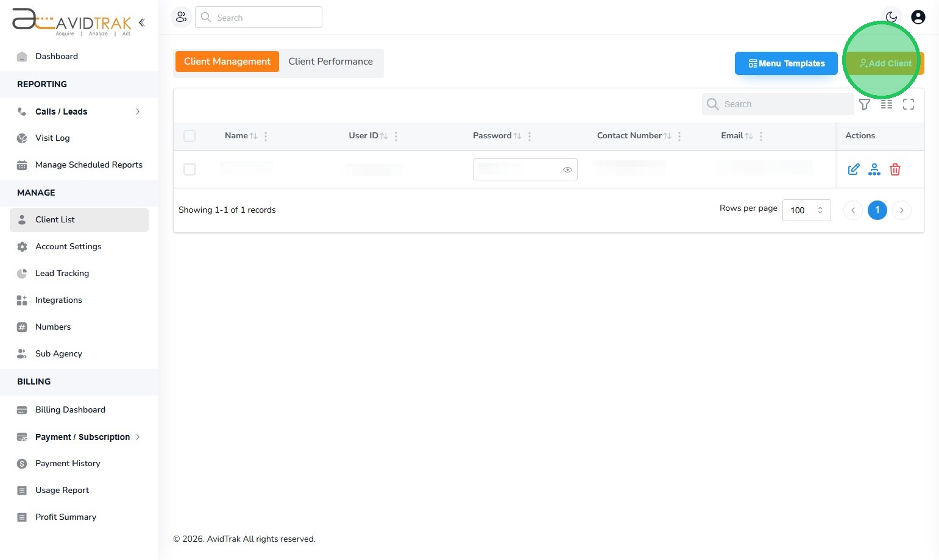Viewport: 939px width, 560px height.
Task: Go to the next page of records
Action: pyautogui.click(x=902, y=210)
